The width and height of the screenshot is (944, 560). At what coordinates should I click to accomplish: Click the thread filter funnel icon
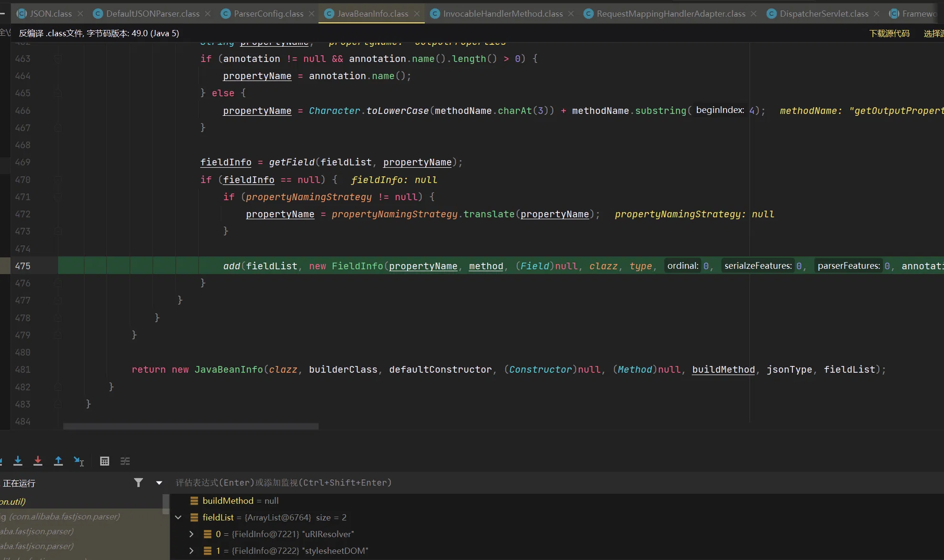pyautogui.click(x=138, y=483)
